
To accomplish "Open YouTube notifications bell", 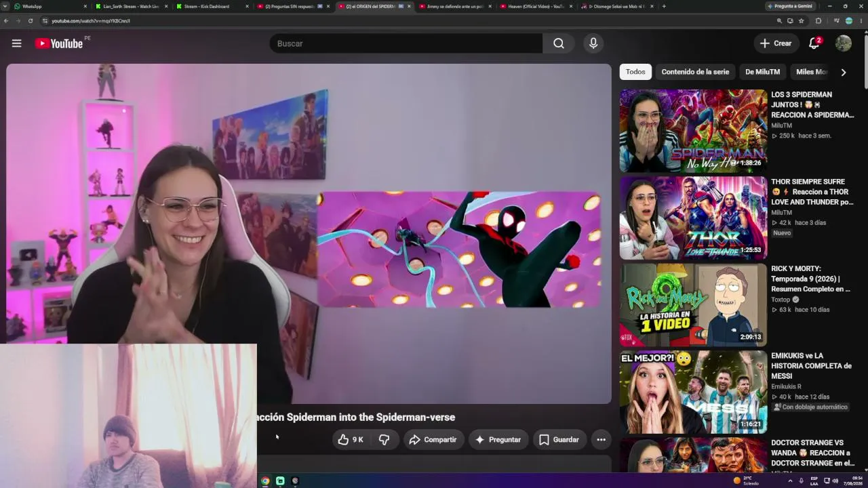I will tap(814, 43).
